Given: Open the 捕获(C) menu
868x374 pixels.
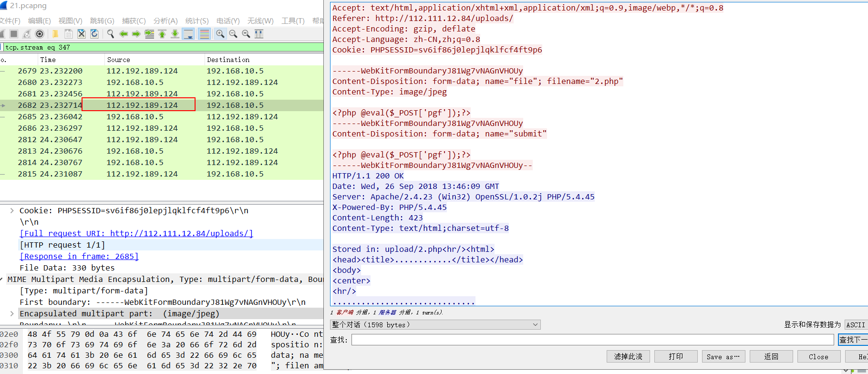Looking at the screenshot, I should pyautogui.click(x=134, y=21).
